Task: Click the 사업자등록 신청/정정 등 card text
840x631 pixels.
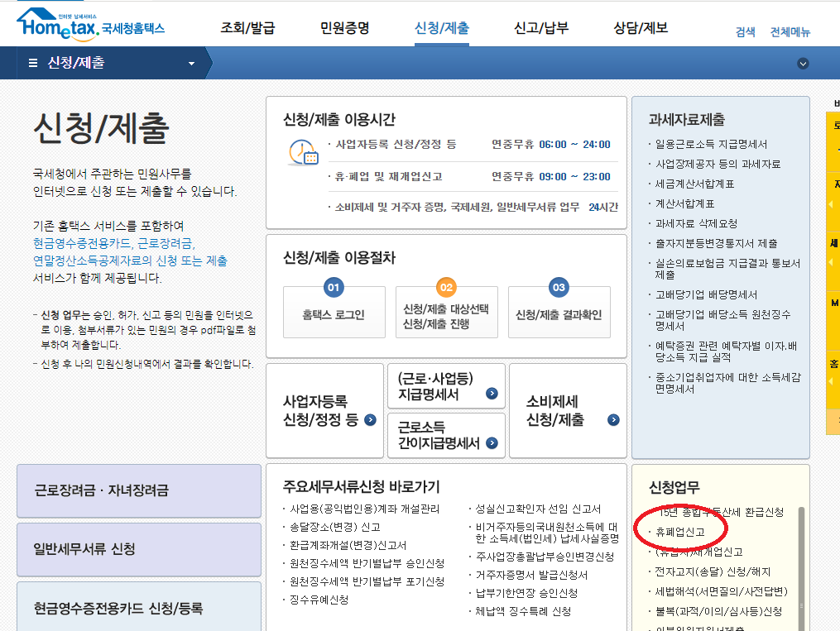Action: [x=320, y=410]
